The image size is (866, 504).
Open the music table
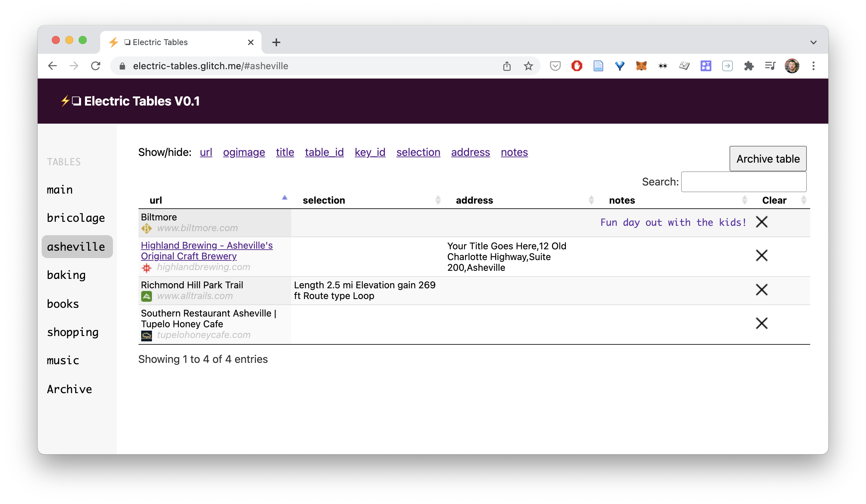coord(63,361)
